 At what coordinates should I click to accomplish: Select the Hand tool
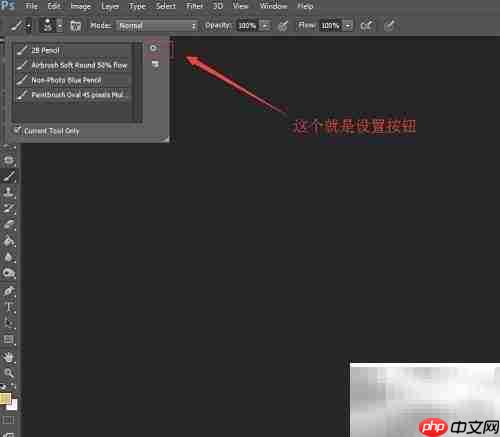click(9, 357)
